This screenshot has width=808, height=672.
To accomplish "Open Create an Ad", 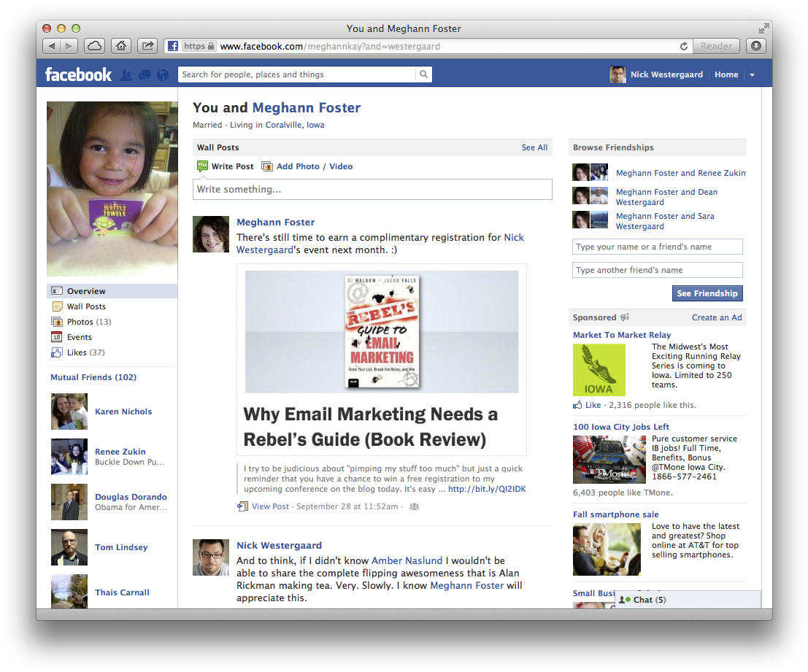I will point(717,317).
